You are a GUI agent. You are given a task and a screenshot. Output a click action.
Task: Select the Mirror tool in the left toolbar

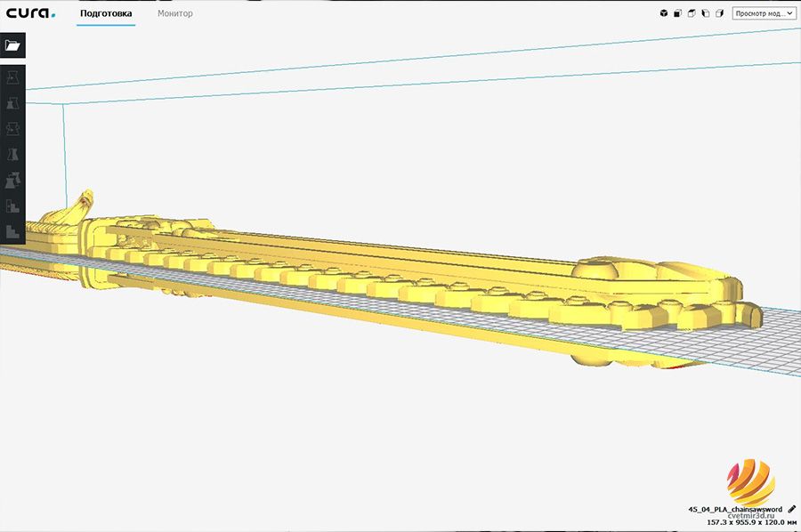coord(12,154)
